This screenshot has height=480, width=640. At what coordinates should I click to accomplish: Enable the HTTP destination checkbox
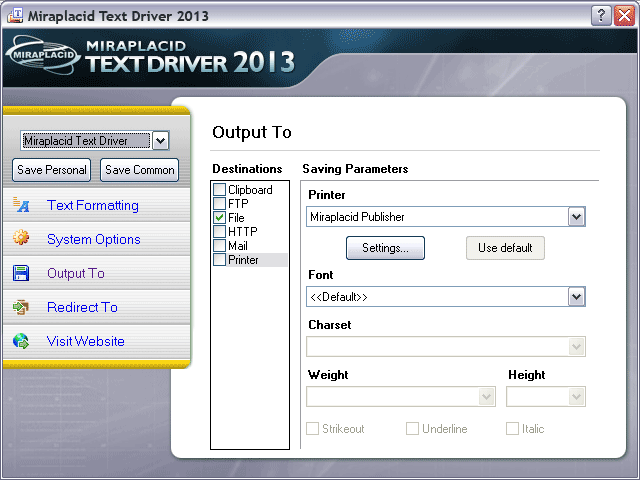click(220, 231)
